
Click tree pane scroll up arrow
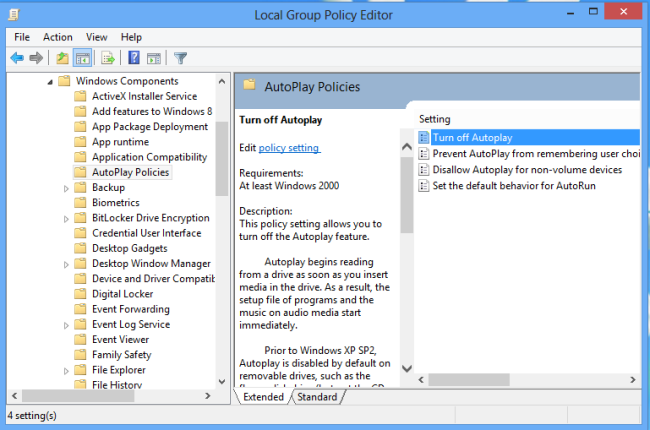222,81
